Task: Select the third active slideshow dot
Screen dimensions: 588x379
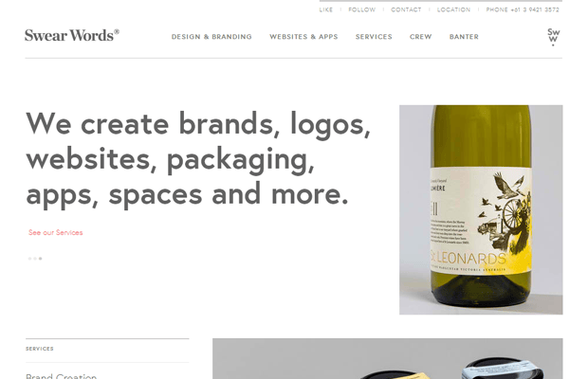Action: click(x=40, y=259)
